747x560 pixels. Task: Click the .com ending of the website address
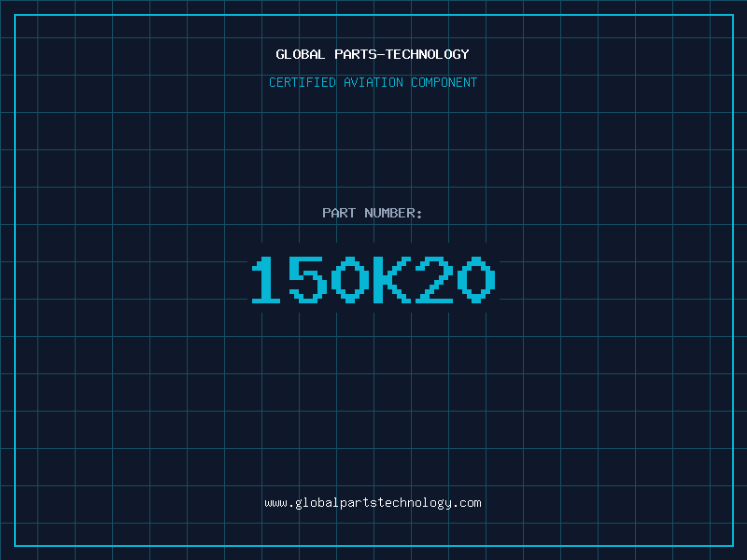(x=467, y=503)
